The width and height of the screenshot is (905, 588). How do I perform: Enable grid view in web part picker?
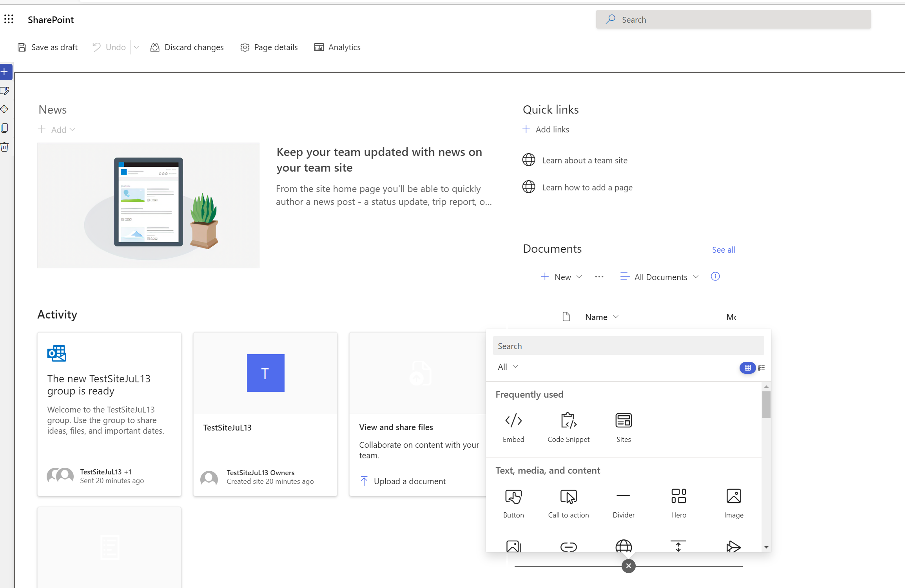[x=747, y=367]
